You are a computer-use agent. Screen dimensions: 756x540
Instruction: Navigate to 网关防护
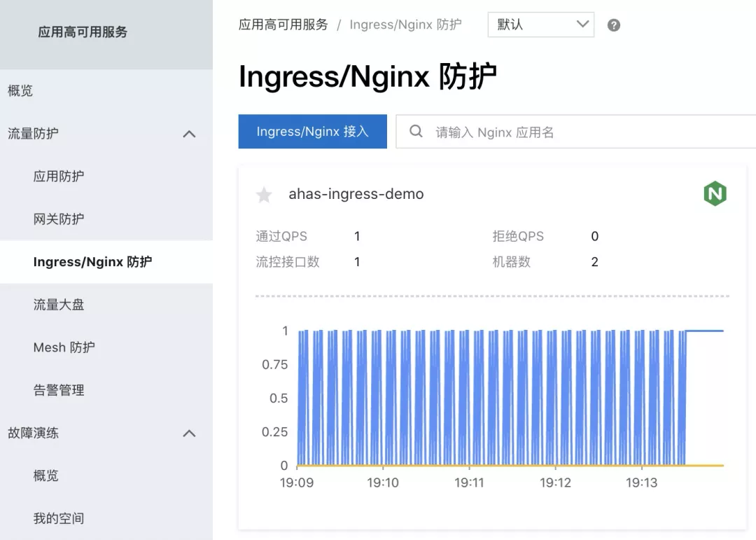pyautogui.click(x=59, y=219)
